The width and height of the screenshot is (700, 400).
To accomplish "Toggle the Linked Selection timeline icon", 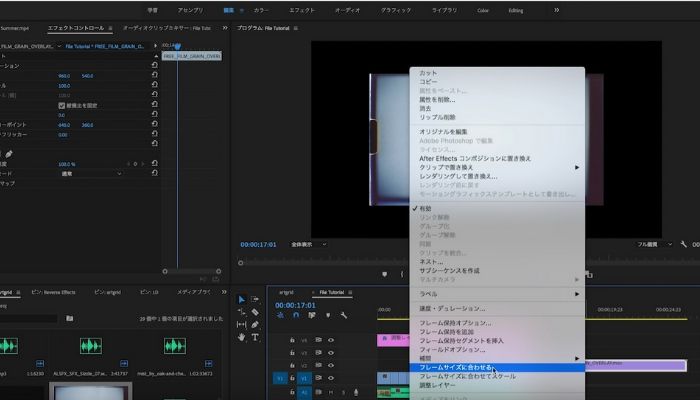I will [312, 315].
